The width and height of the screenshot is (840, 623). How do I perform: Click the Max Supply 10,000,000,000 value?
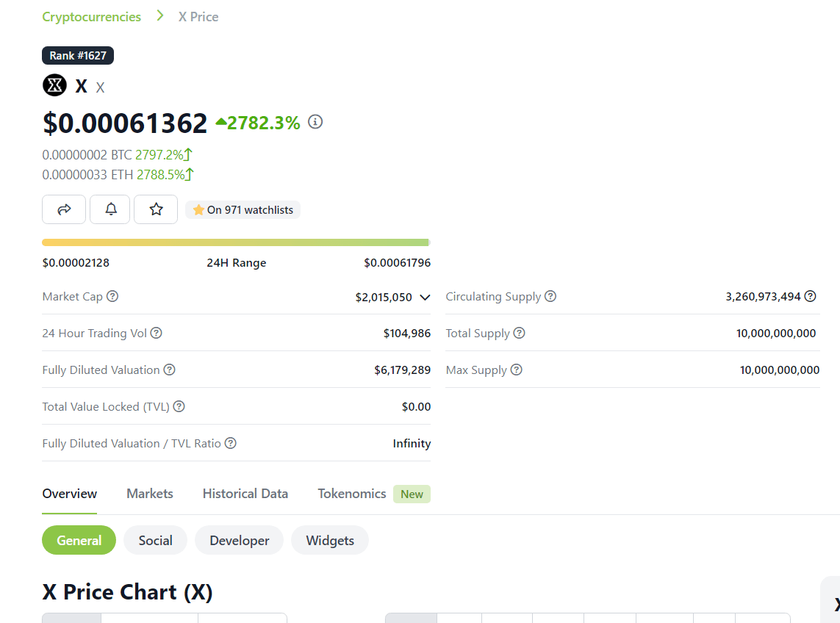[x=780, y=370]
